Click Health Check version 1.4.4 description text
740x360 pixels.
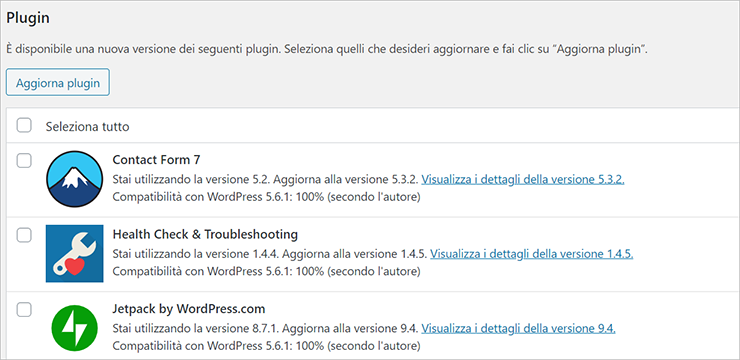coord(270,254)
